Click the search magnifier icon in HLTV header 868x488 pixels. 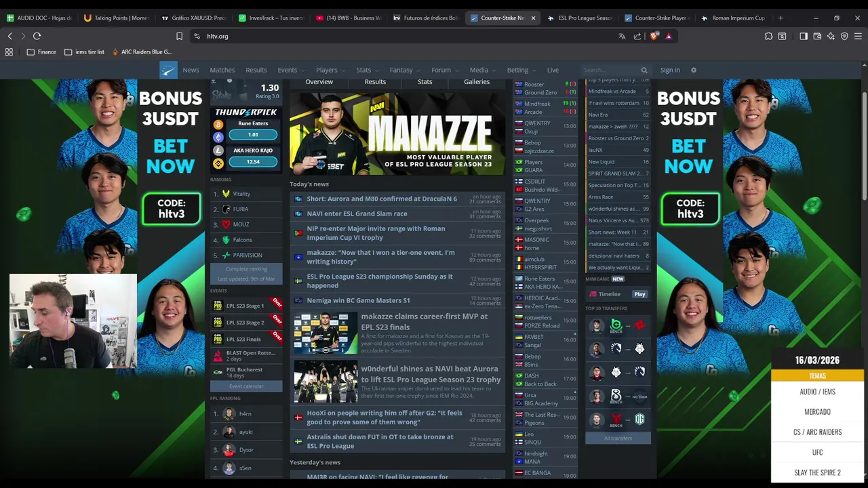tap(644, 70)
